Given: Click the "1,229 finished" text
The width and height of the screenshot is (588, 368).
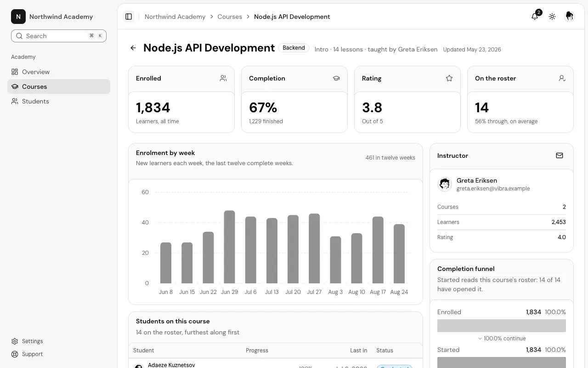Looking at the screenshot, I should coord(266,121).
